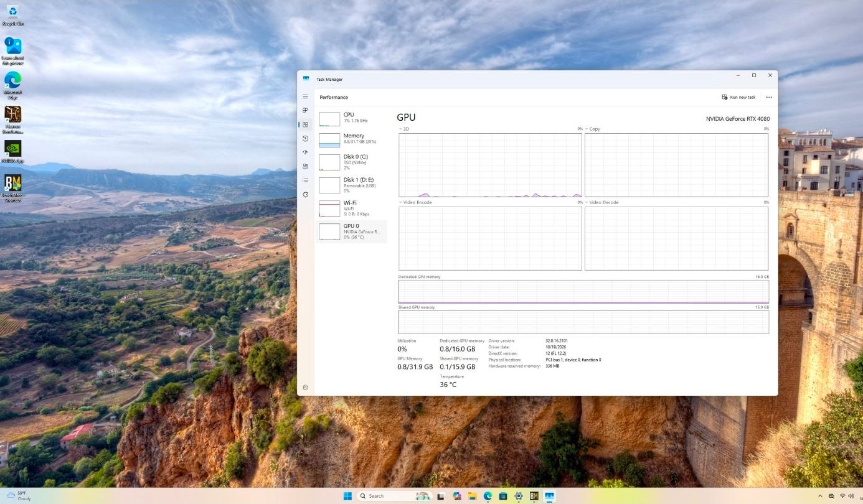Open the Windows Start menu
The width and height of the screenshot is (863, 504).
(x=347, y=496)
